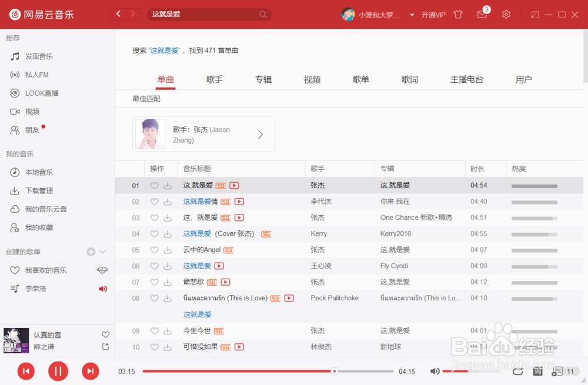Screen dimensions: 588x385
Task: Open the skin theme shirt icon
Action: [458, 15]
